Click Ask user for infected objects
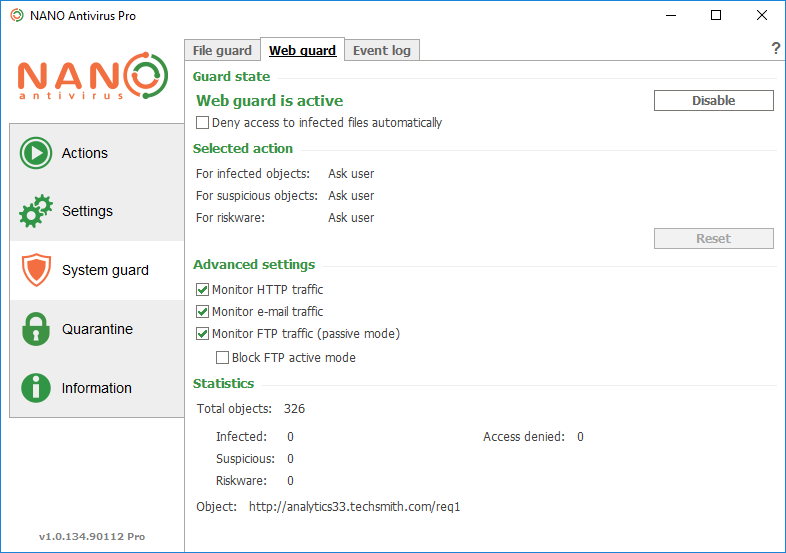The image size is (786, 553). 351,173
